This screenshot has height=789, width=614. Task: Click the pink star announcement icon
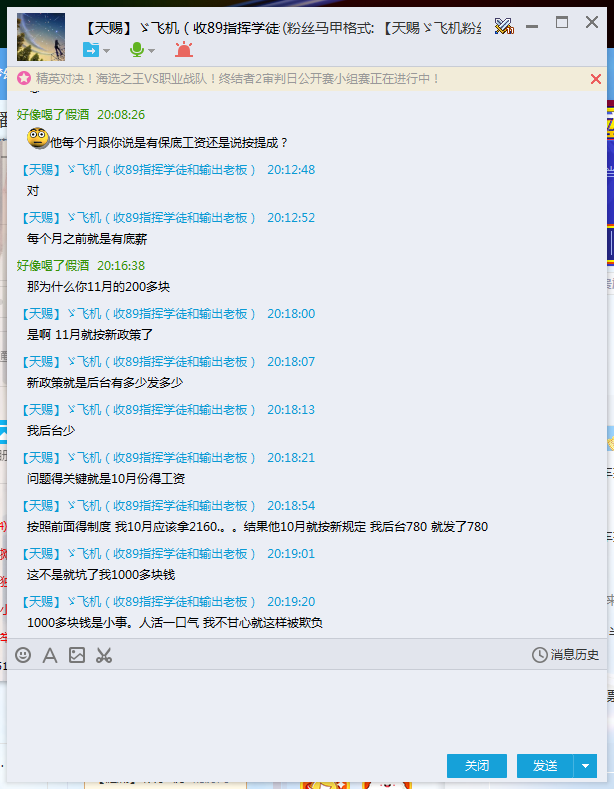click(24, 78)
